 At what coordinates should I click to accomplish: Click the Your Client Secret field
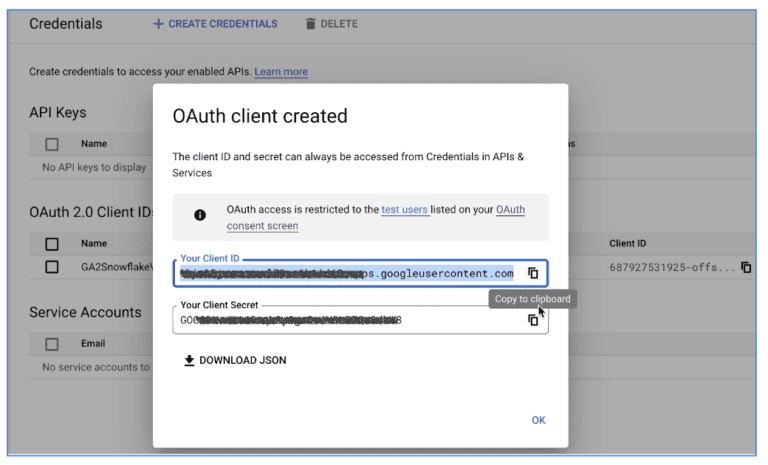(x=360, y=320)
